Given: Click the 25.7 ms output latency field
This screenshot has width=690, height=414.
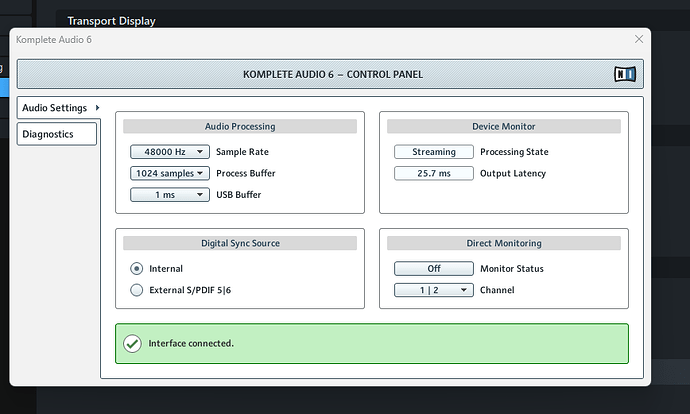Looking at the screenshot, I should point(434,173).
